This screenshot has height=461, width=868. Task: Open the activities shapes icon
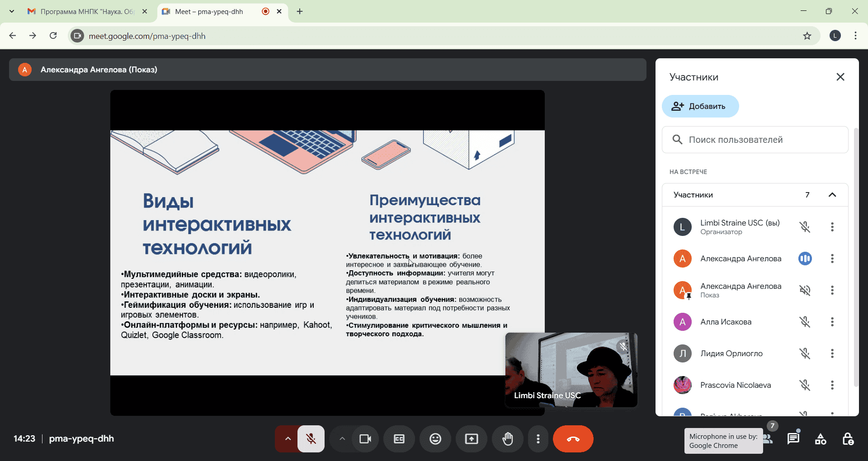pos(821,439)
